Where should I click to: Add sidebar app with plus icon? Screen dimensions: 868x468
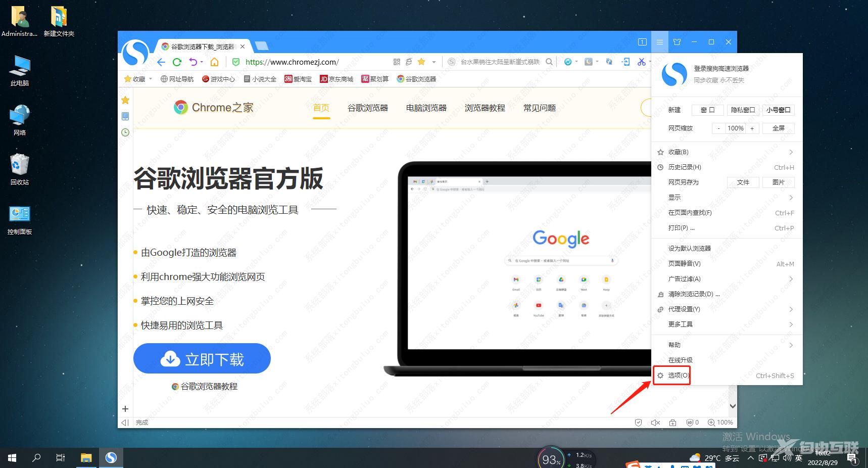tap(125, 409)
